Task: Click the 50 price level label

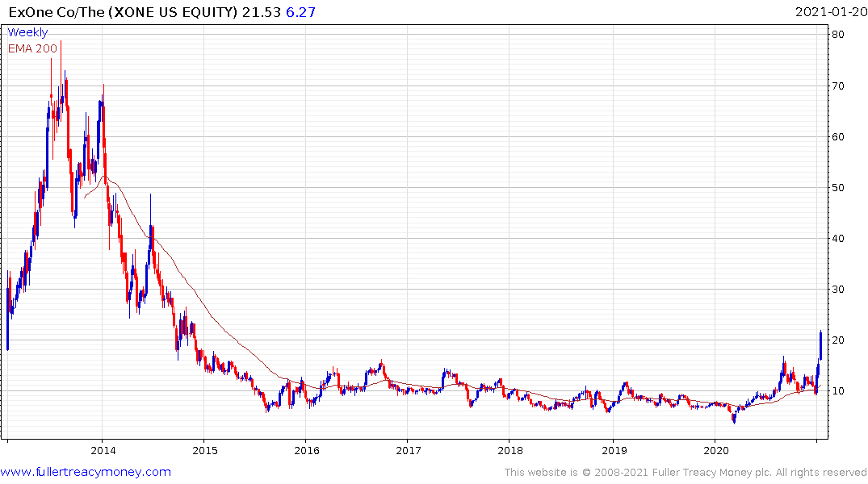Action: click(838, 187)
